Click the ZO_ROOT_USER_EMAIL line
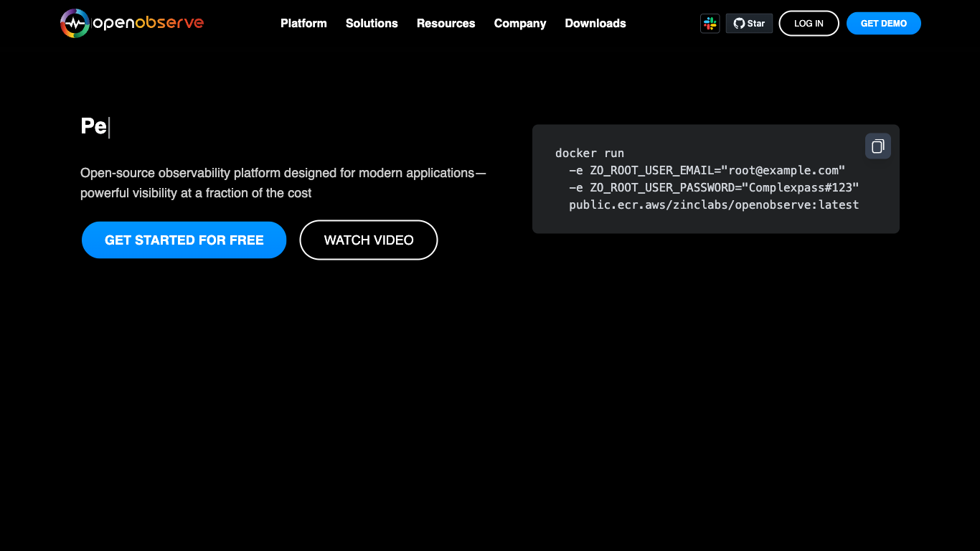This screenshot has width=980, height=551. (x=707, y=170)
